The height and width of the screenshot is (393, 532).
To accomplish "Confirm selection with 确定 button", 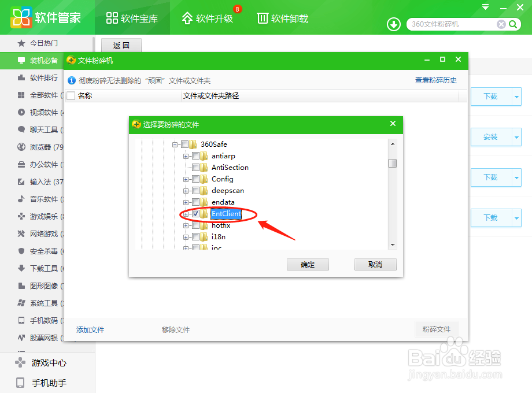I will [x=308, y=265].
